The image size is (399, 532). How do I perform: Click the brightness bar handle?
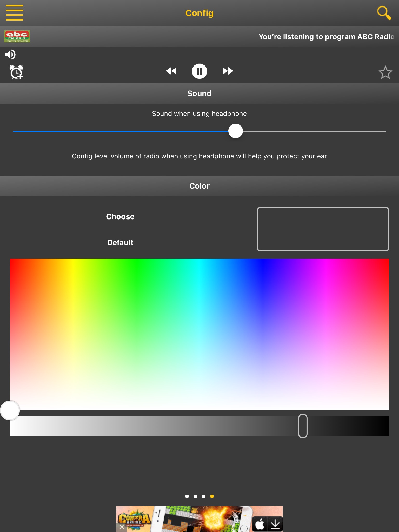tap(303, 426)
